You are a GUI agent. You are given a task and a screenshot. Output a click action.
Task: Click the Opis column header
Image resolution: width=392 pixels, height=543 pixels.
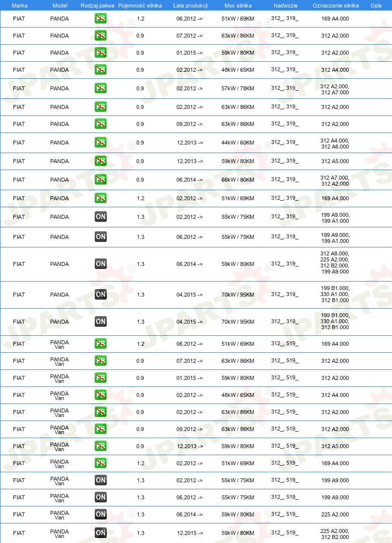click(376, 6)
